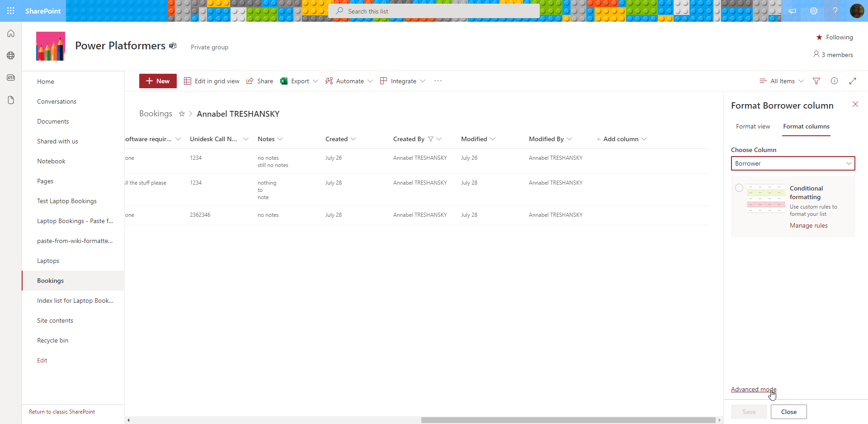Click the horizontal scrollbar thumb

(568, 420)
